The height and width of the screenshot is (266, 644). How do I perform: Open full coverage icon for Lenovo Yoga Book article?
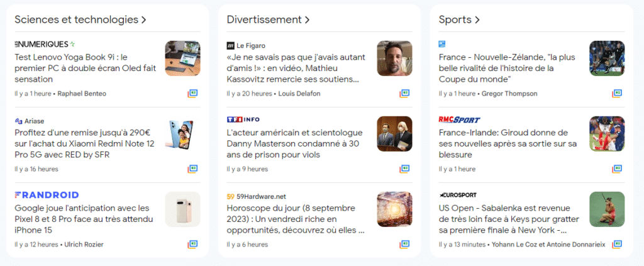[192, 94]
